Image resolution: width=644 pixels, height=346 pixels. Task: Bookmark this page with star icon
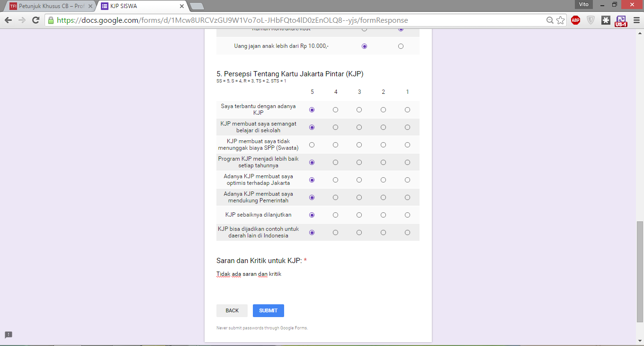pyautogui.click(x=561, y=20)
